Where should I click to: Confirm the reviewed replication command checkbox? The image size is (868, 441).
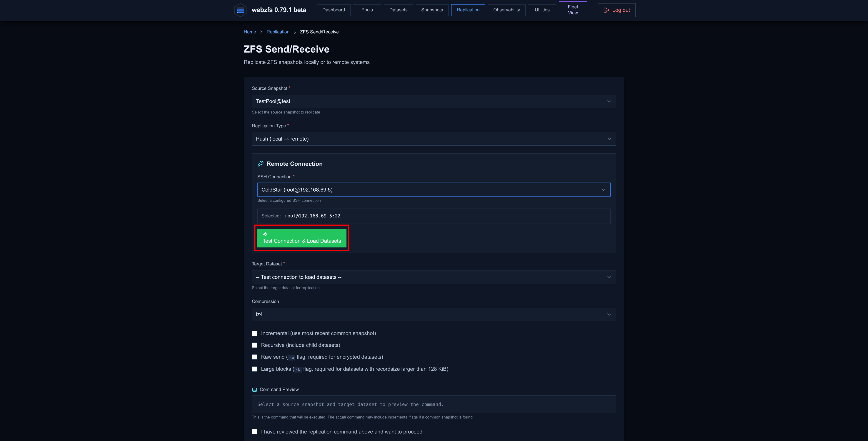(x=254, y=432)
